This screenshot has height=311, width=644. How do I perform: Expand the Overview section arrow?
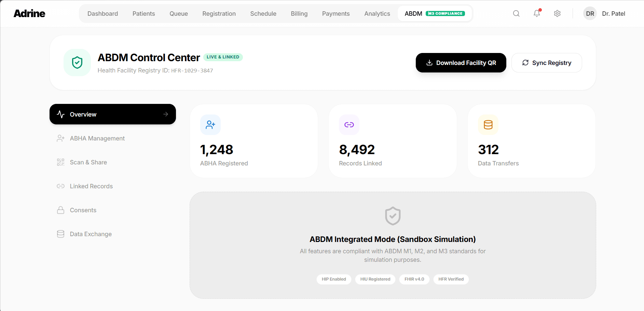coord(166,114)
